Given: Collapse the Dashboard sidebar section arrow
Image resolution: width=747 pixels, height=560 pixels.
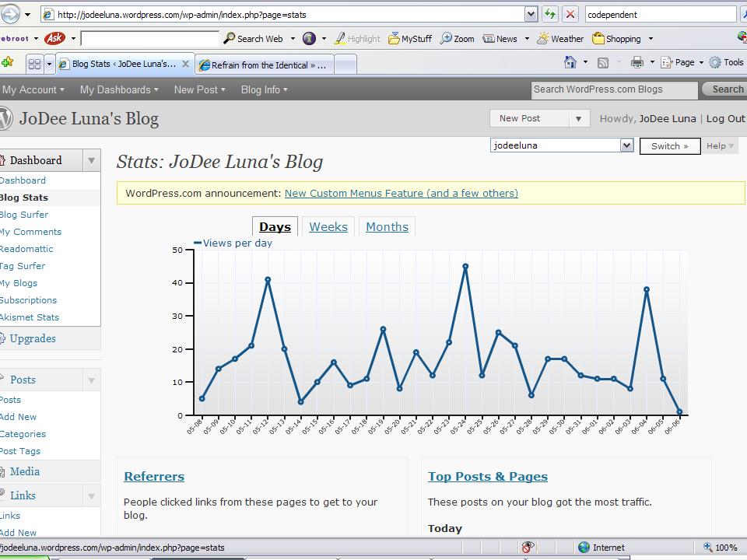Looking at the screenshot, I should click(x=92, y=160).
